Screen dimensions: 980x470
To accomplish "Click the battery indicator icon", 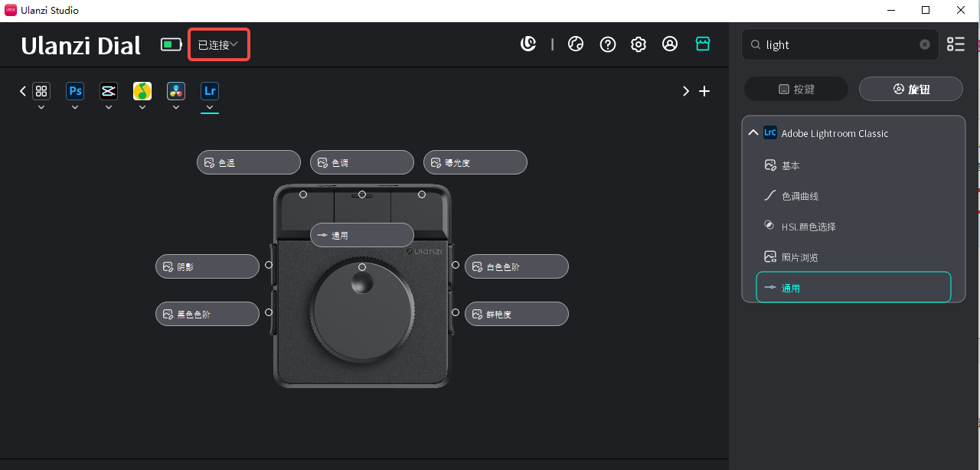I will coord(170,44).
